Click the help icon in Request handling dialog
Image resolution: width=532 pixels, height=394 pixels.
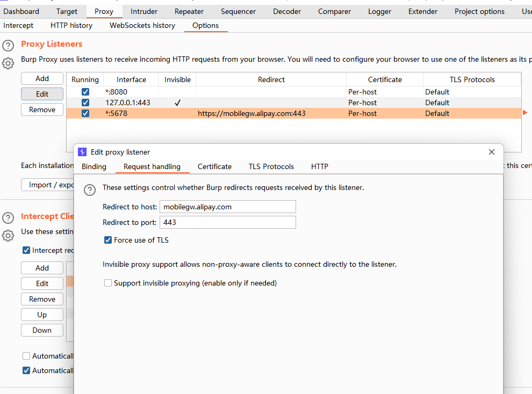point(90,189)
